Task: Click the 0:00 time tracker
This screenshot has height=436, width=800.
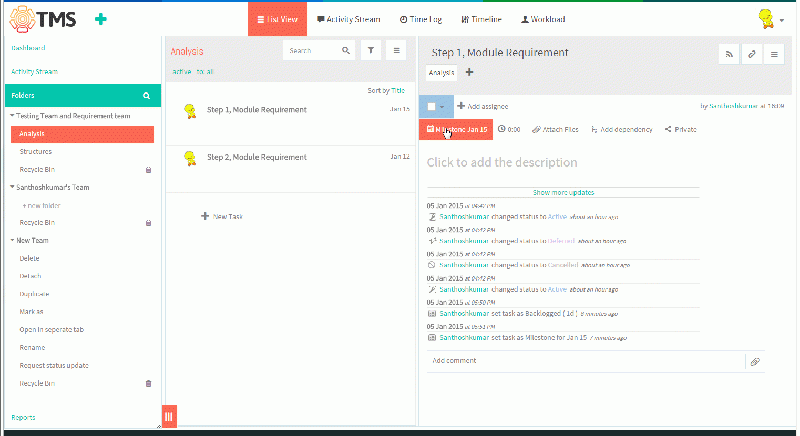Action: click(x=509, y=130)
